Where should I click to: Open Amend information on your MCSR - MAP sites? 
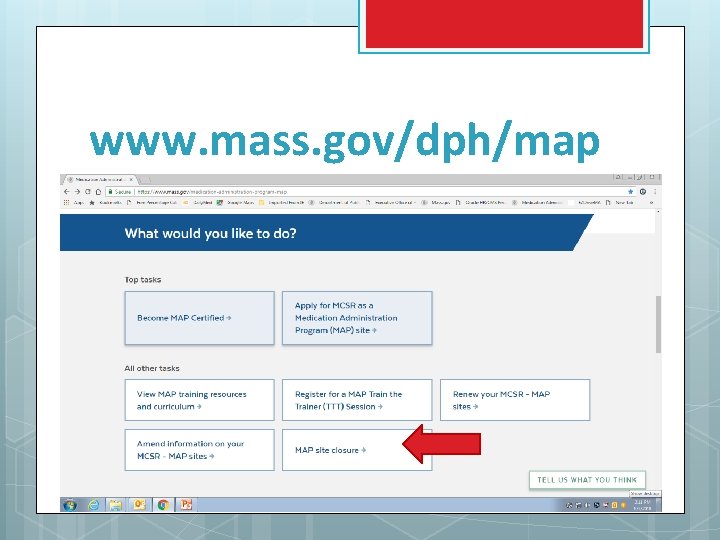click(x=199, y=450)
